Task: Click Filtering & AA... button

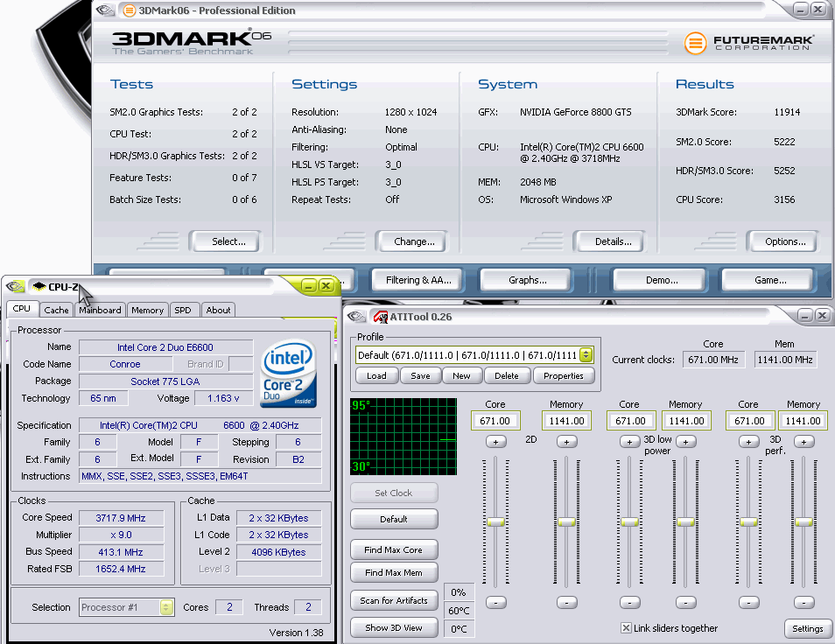Action: 418,280
